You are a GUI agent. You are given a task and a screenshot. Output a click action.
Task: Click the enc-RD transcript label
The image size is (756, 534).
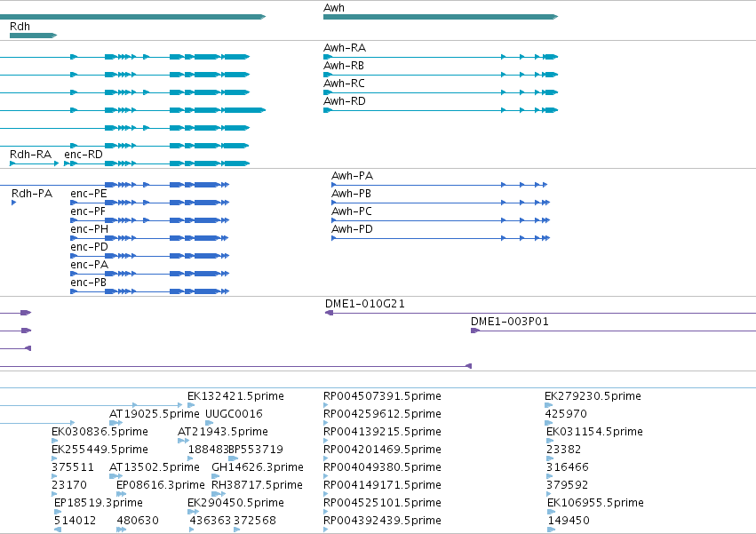coord(84,155)
